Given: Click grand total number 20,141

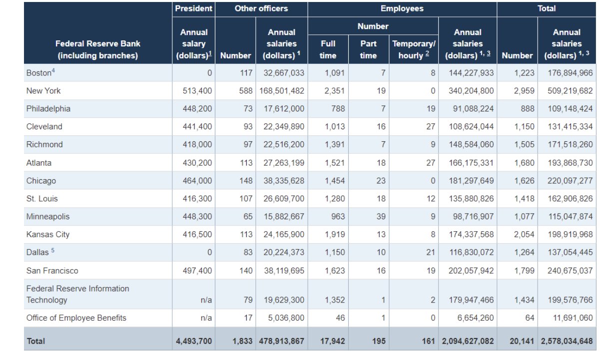Looking at the screenshot, I should point(522,341).
